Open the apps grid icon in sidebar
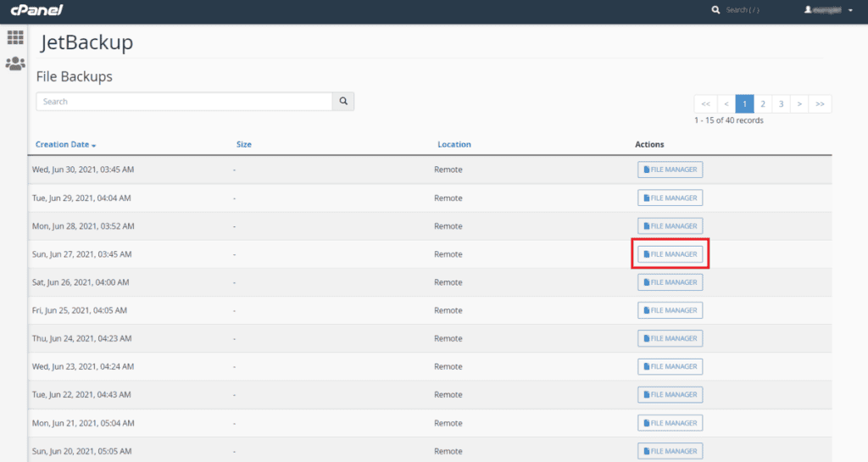 [15, 37]
